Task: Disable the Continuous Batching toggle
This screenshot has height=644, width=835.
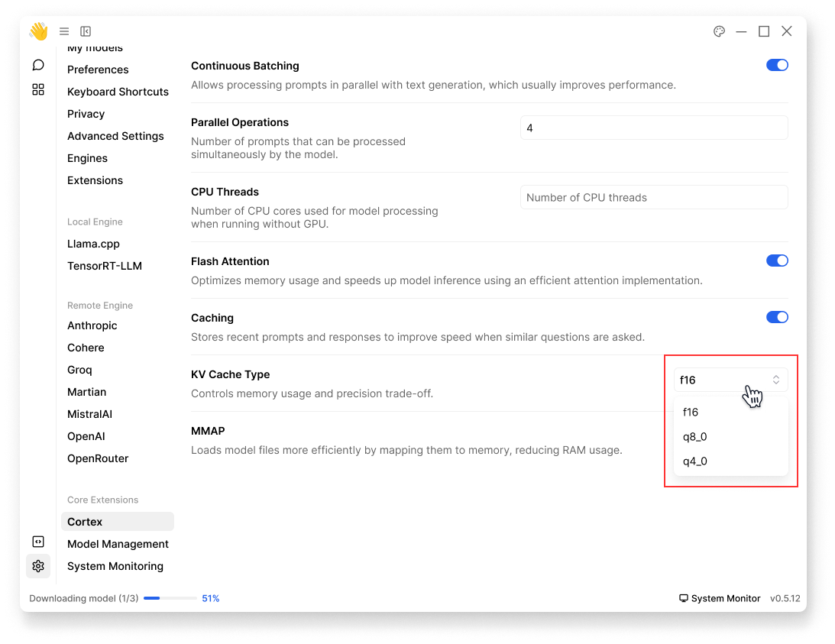Action: tap(777, 66)
